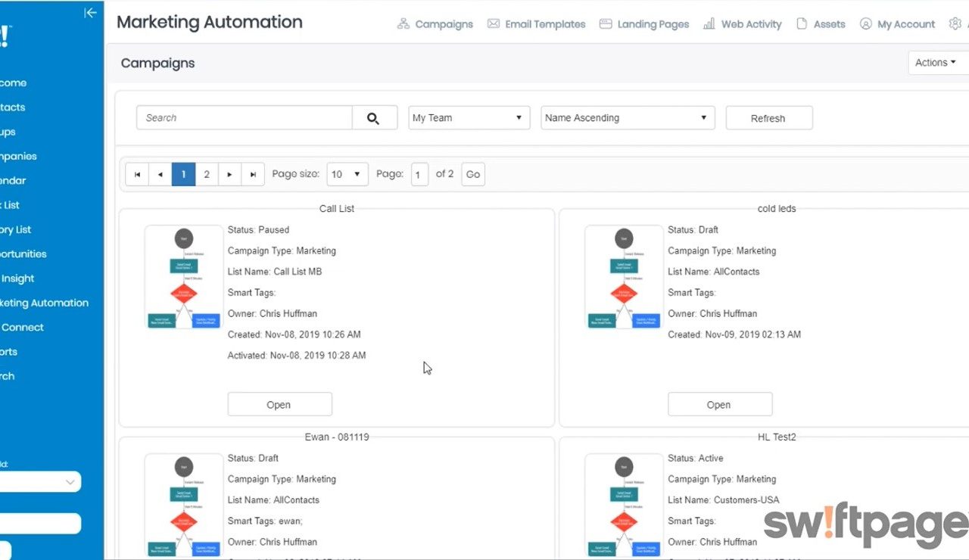Open the Assets tab
The image size is (969, 560).
tap(829, 24)
